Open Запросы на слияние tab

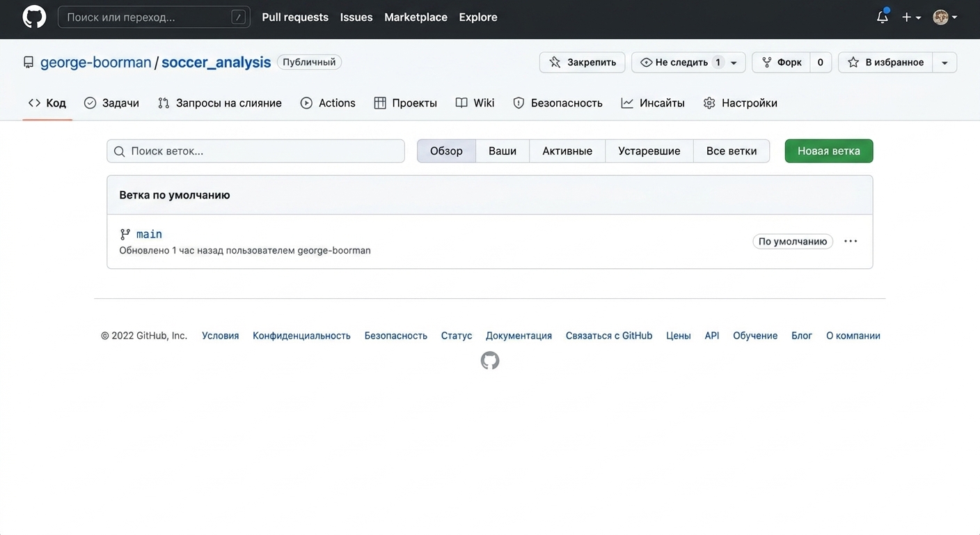tap(220, 103)
